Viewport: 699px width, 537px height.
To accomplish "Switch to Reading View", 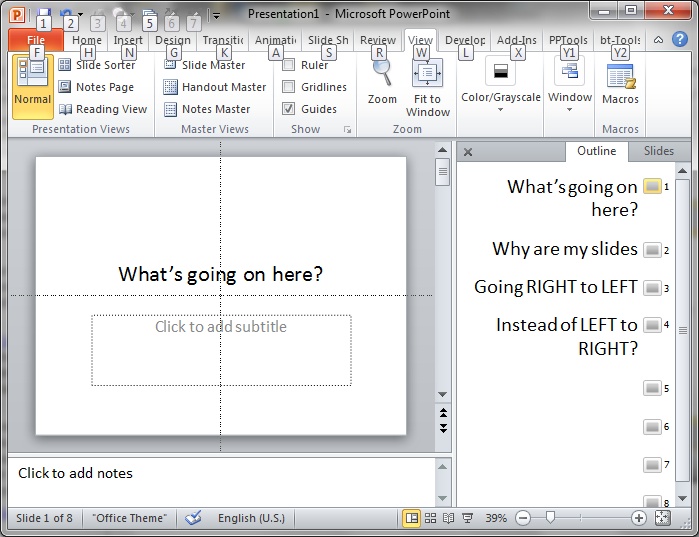I will click(x=103, y=109).
